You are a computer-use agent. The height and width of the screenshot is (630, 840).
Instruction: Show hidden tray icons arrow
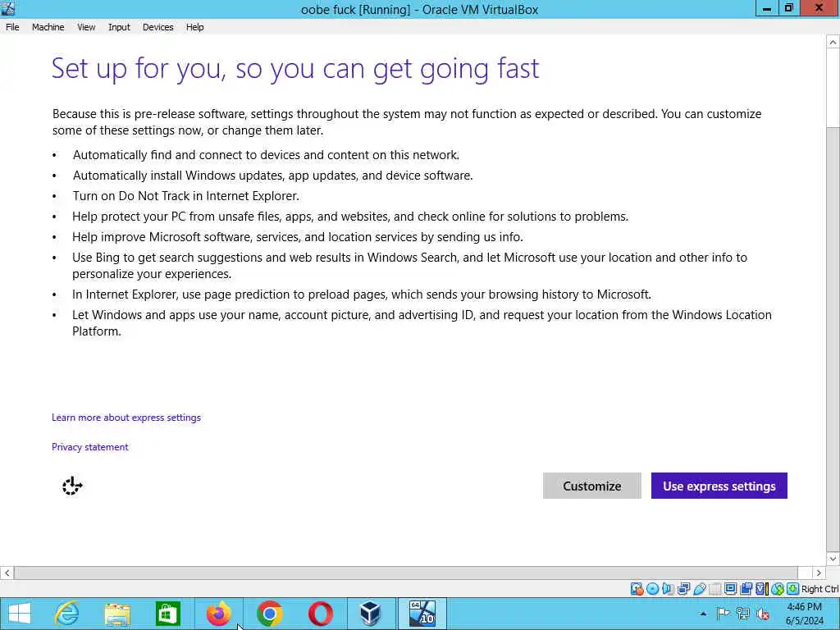703,614
